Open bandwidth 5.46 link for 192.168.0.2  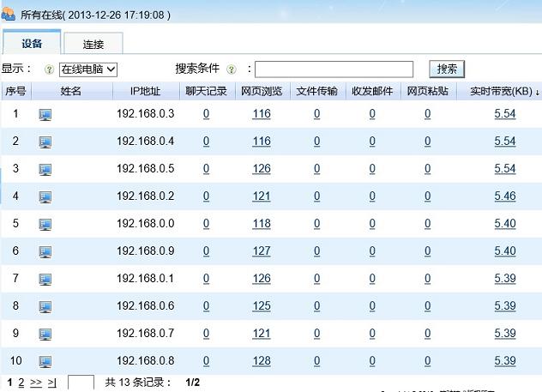coord(505,196)
